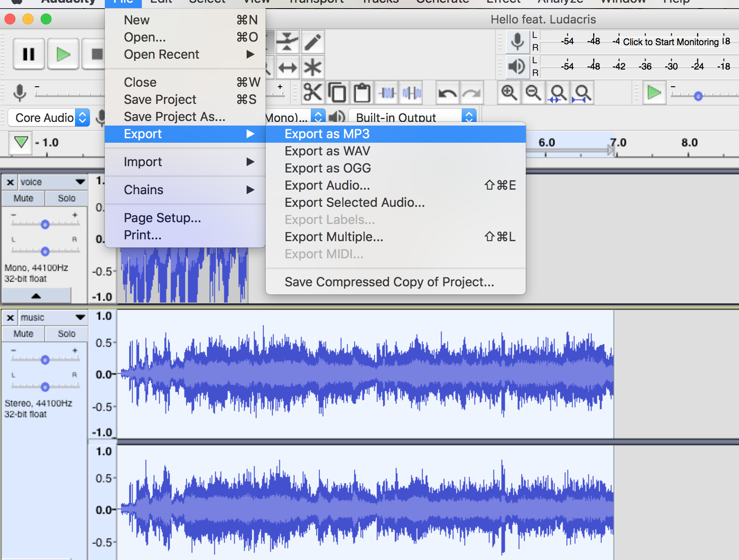Choose Export Multiple...

click(396, 237)
